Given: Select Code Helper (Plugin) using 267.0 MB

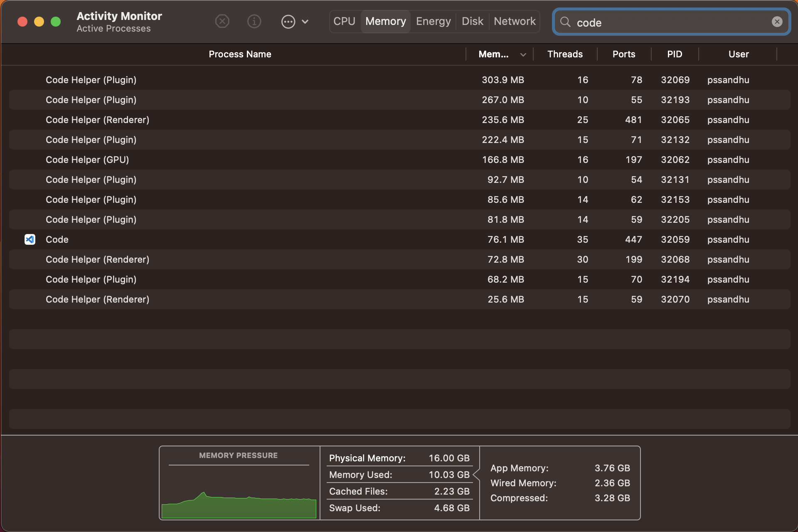Looking at the screenshot, I should click(x=399, y=100).
